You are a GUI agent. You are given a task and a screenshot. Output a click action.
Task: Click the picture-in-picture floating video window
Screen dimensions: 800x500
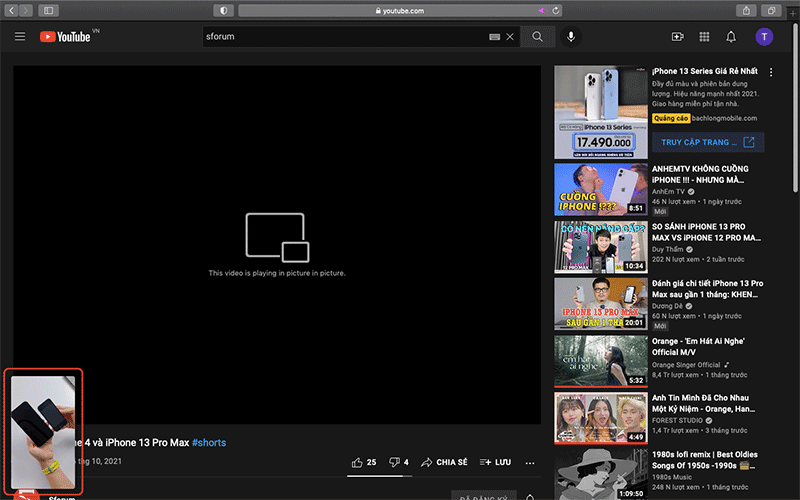(43, 432)
